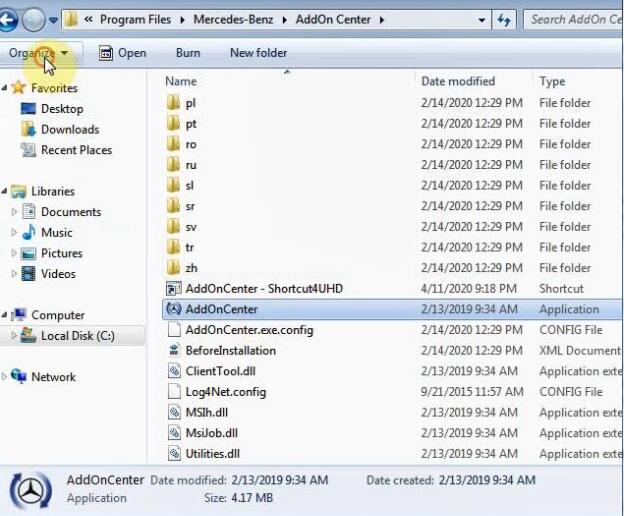Viewport: 624px width, 516px height.
Task: Click the Search AddOn Center field
Action: [x=573, y=19]
